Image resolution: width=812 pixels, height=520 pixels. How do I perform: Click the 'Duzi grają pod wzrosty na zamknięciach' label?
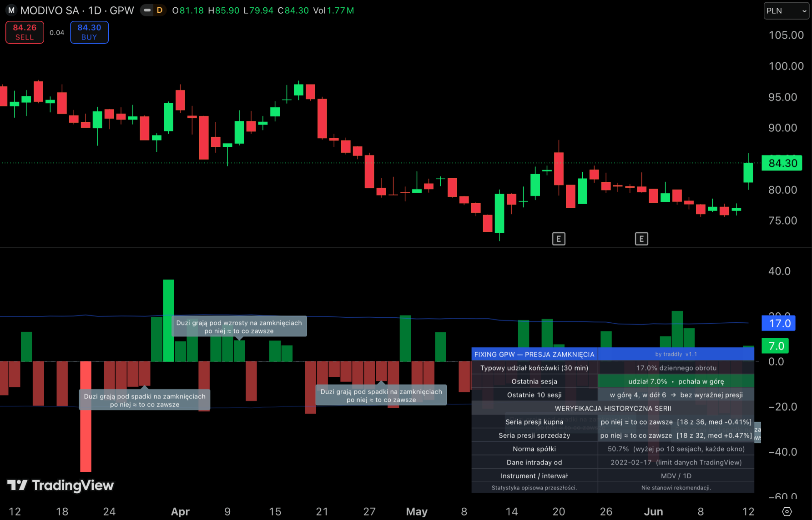coord(239,326)
